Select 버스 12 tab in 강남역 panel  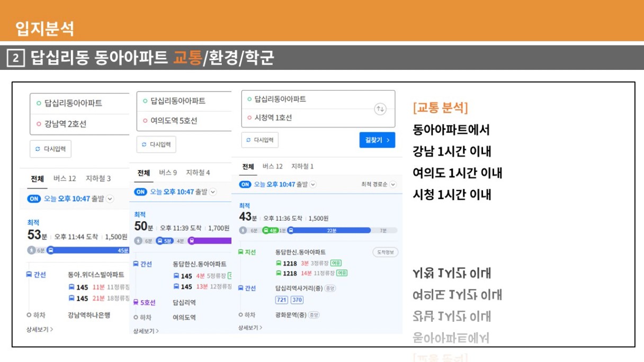65,178
